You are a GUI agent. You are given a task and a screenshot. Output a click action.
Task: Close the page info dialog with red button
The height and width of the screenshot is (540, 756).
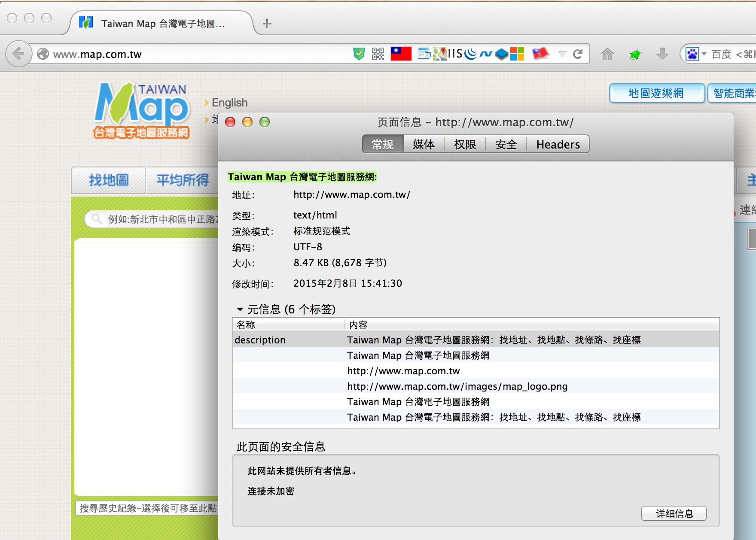[231, 122]
